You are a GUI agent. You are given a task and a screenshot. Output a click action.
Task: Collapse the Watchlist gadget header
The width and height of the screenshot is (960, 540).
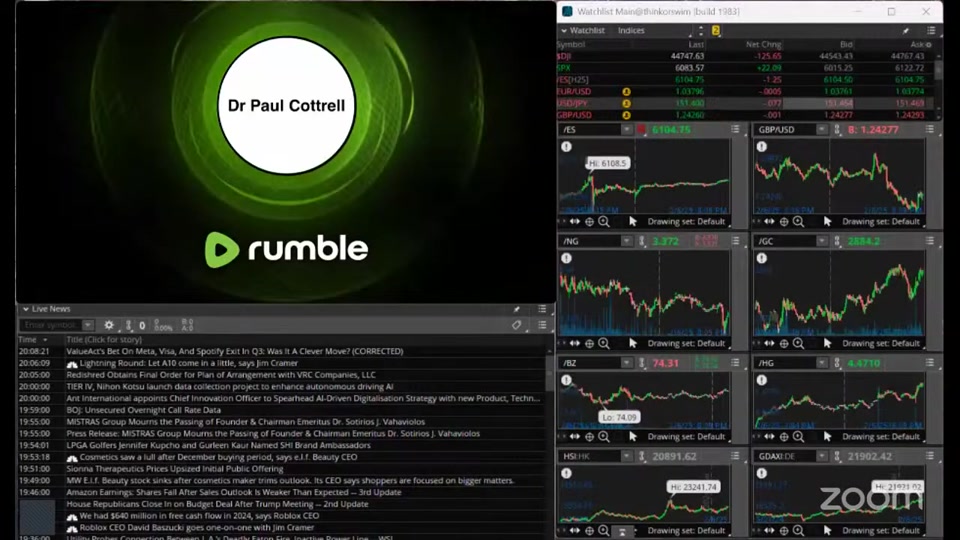coord(563,31)
